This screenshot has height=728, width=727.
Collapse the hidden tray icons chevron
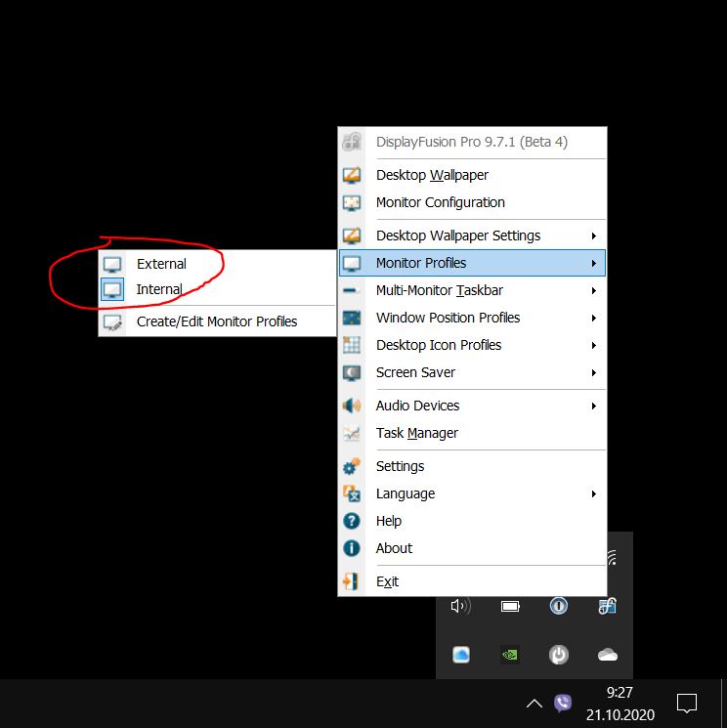534,703
